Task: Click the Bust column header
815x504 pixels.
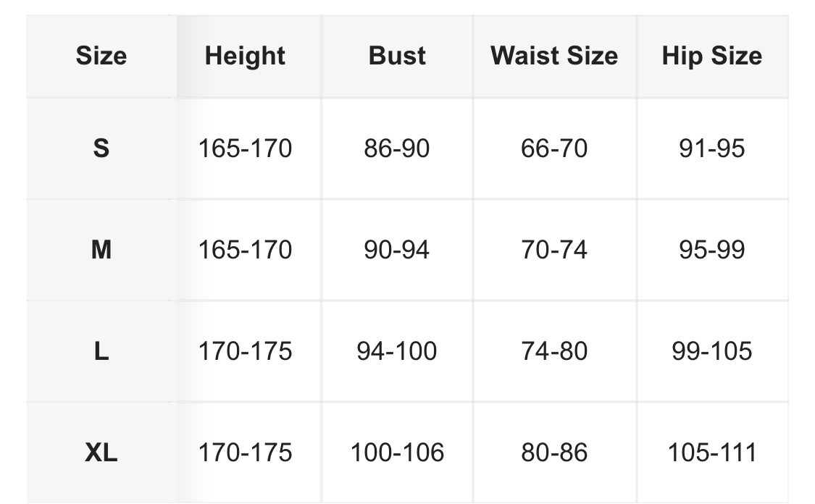Action: click(x=397, y=56)
